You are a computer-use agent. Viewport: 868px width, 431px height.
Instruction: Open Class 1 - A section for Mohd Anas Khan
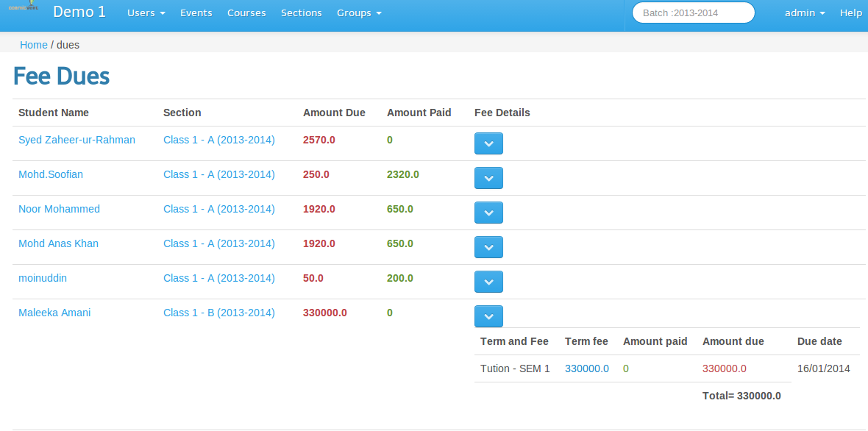coord(219,243)
